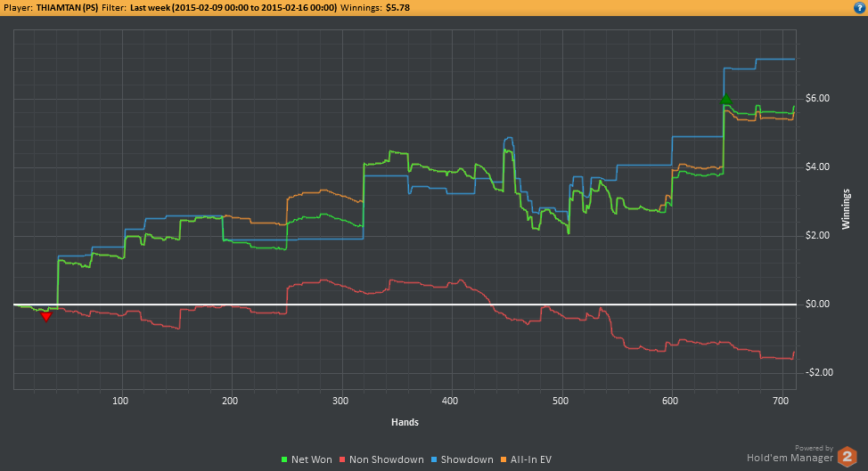The width and height of the screenshot is (868, 471).
Task: Click the red Non Showdown color square
Action: tap(342, 459)
